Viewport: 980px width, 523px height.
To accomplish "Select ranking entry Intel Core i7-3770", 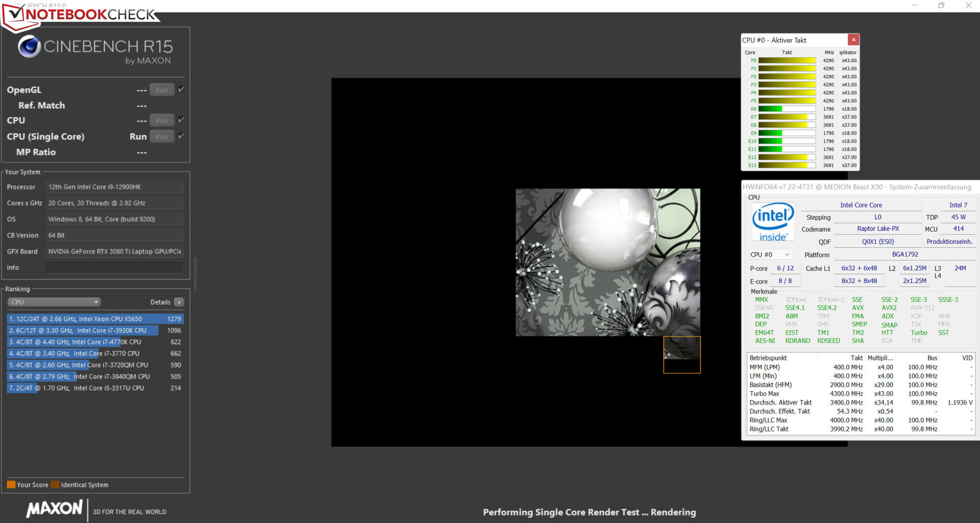I will tap(95, 353).
